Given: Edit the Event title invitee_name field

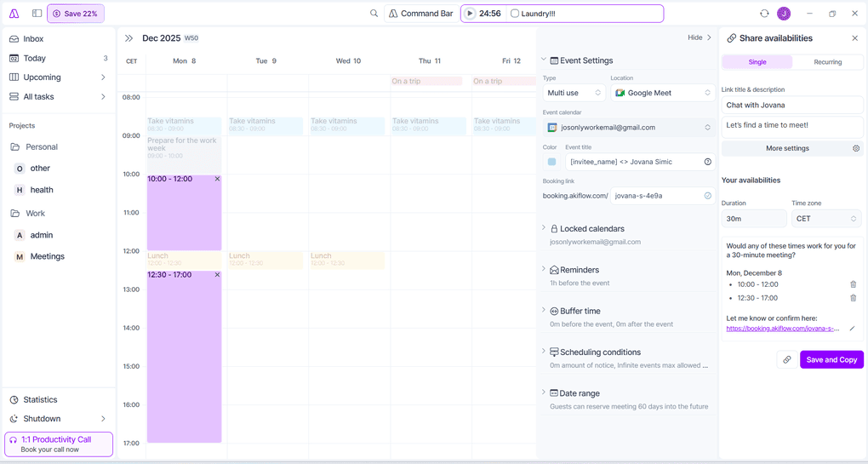Looking at the screenshot, I should coord(640,162).
